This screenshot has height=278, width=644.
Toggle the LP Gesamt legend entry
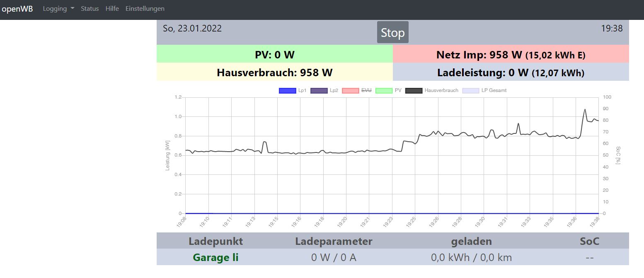click(484, 90)
